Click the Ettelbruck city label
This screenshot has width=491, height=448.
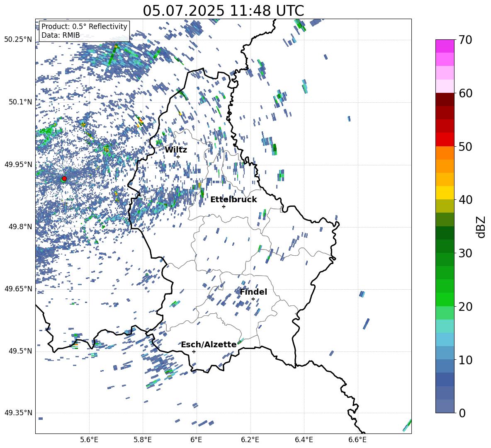point(233,200)
